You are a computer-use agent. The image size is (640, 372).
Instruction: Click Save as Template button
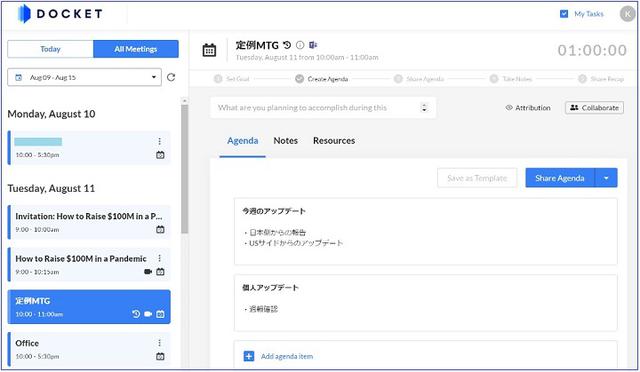click(x=477, y=178)
